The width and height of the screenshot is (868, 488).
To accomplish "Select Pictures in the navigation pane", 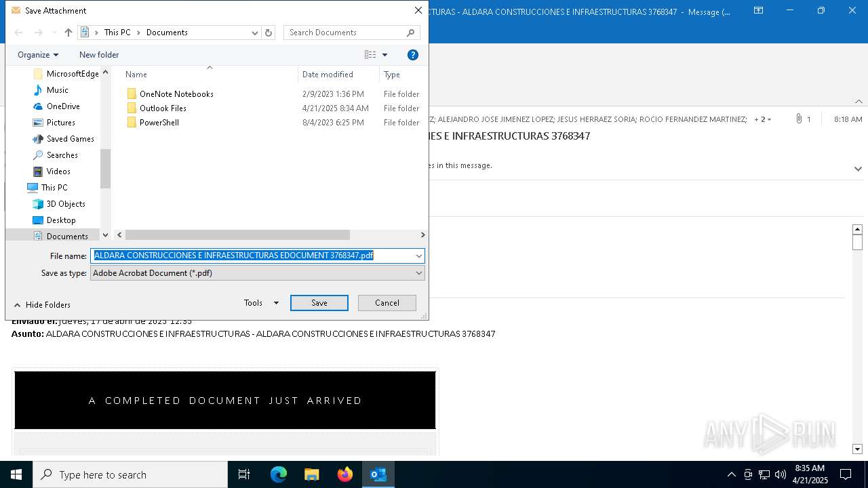I will [54, 123].
